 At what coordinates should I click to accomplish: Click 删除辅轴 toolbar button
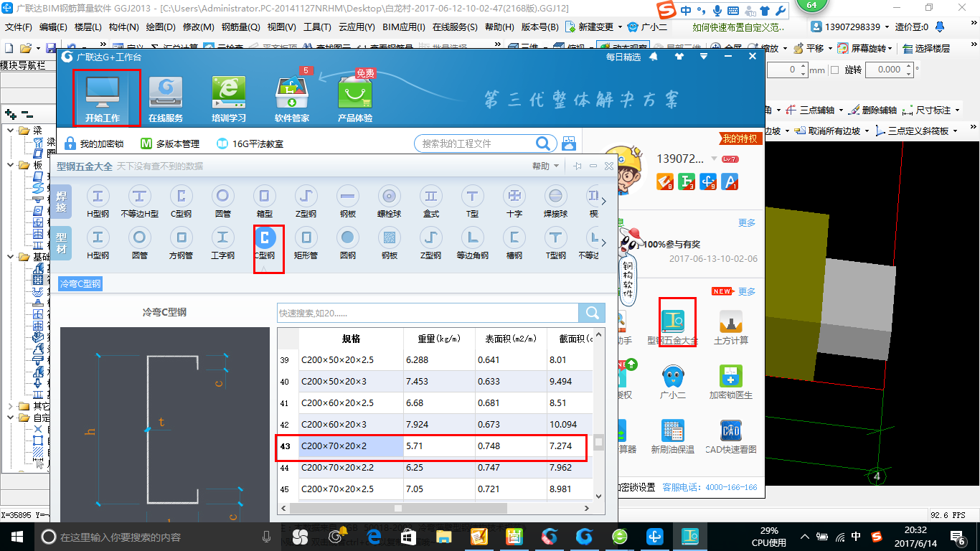tap(873, 110)
